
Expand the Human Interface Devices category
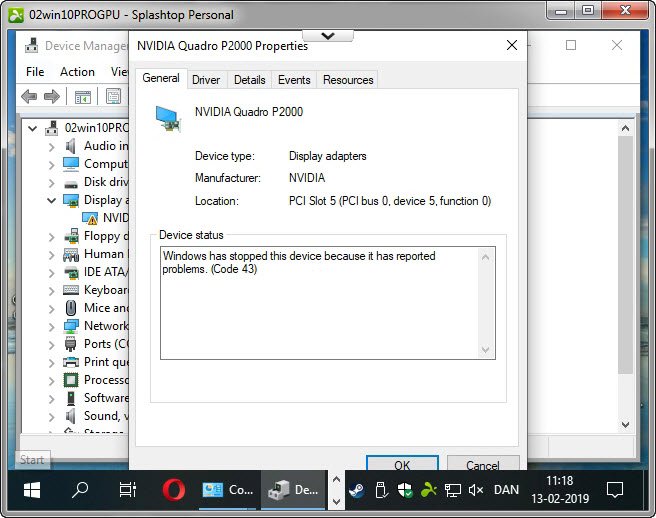pyautogui.click(x=51, y=255)
